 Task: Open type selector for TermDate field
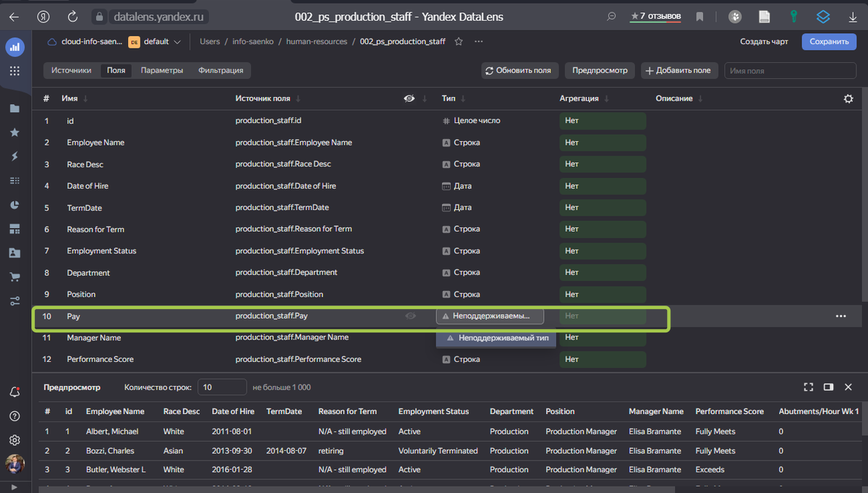457,208
